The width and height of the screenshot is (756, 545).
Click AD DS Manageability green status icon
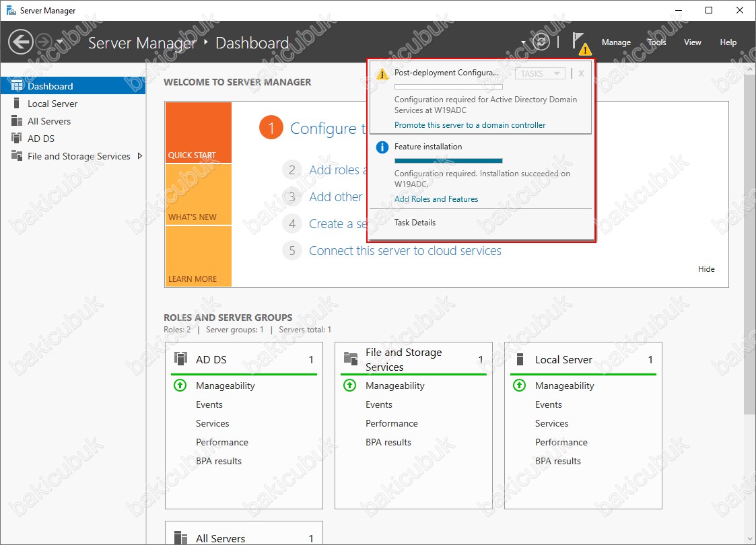(x=180, y=386)
